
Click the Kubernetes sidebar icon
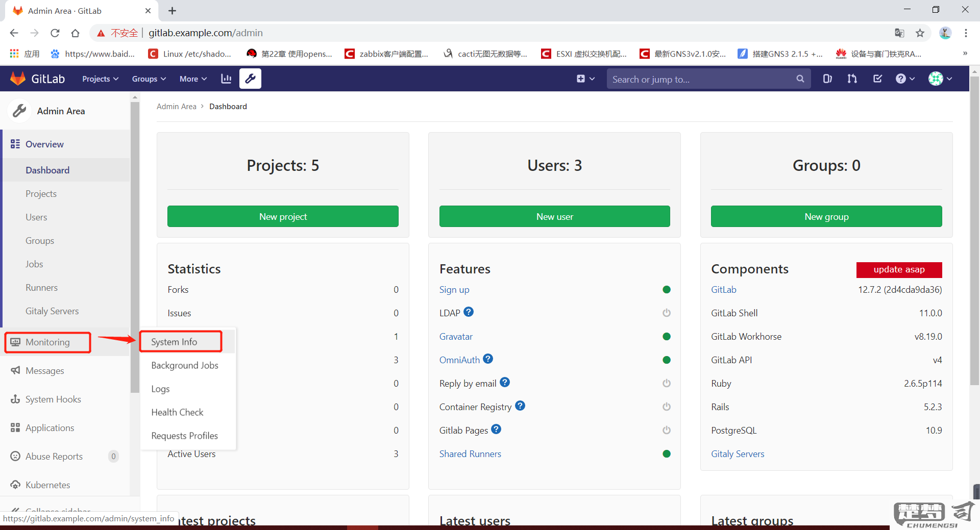[x=15, y=485]
